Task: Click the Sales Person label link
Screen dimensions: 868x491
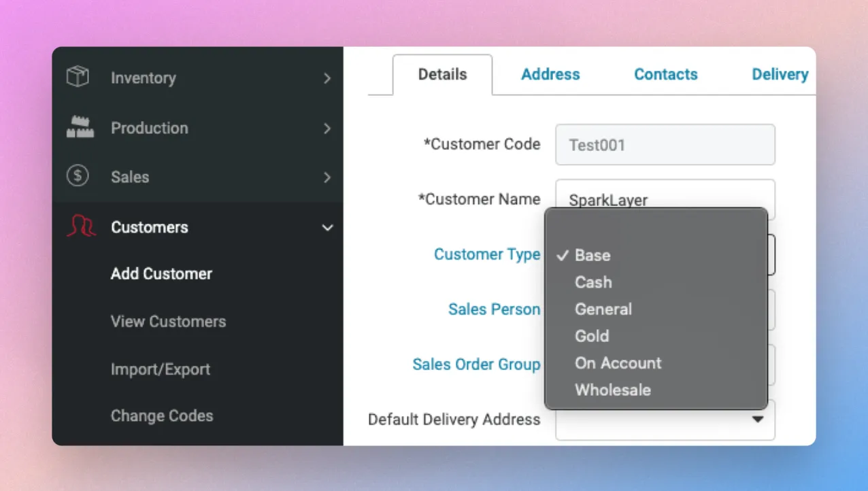Action: [x=495, y=309]
